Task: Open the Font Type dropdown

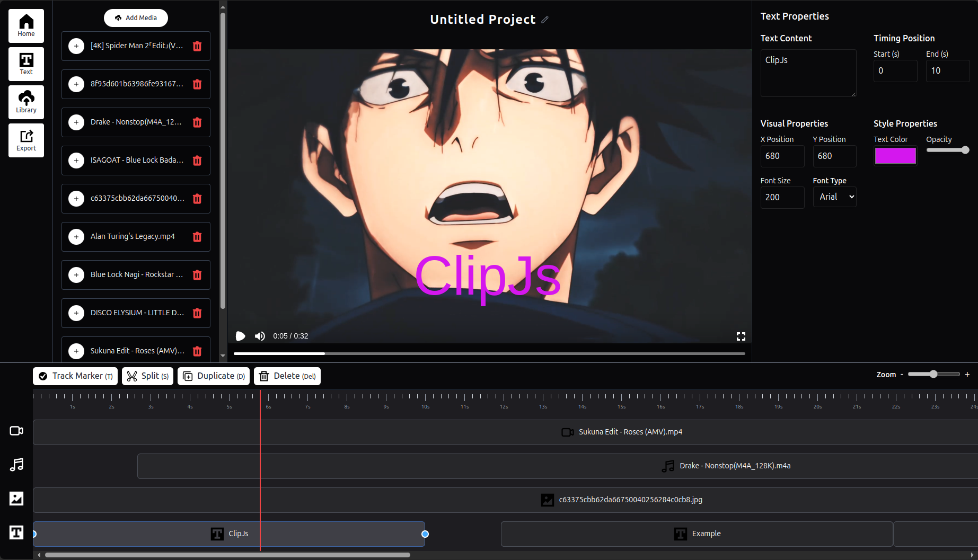Action: point(835,197)
